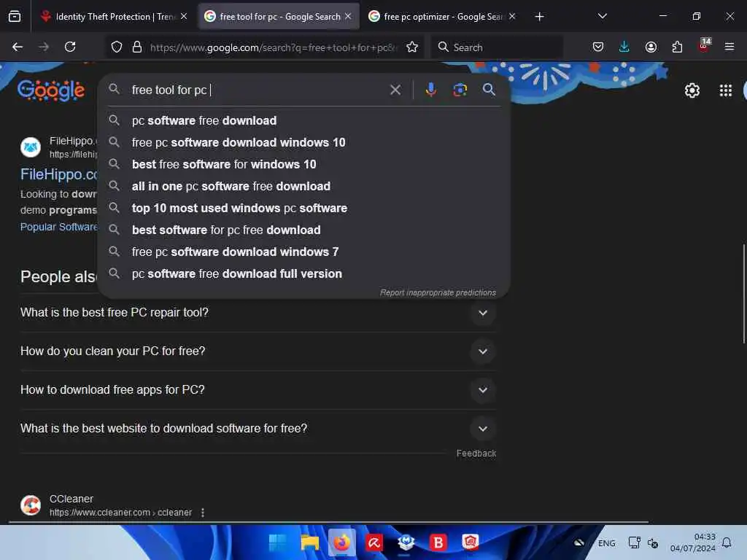The height and width of the screenshot is (560, 747).
Task: Open the list all tabs dropdown
Action: pyautogui.click(x=602, y=16)
